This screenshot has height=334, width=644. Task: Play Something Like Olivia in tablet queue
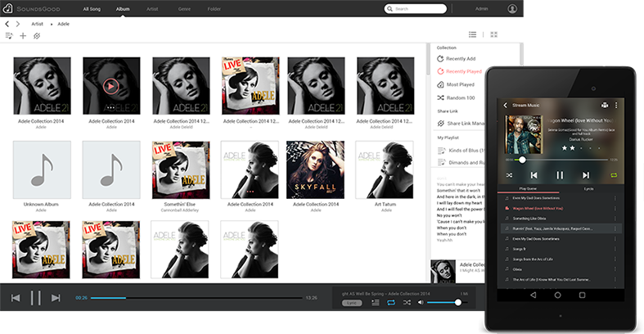pos(560,219)
